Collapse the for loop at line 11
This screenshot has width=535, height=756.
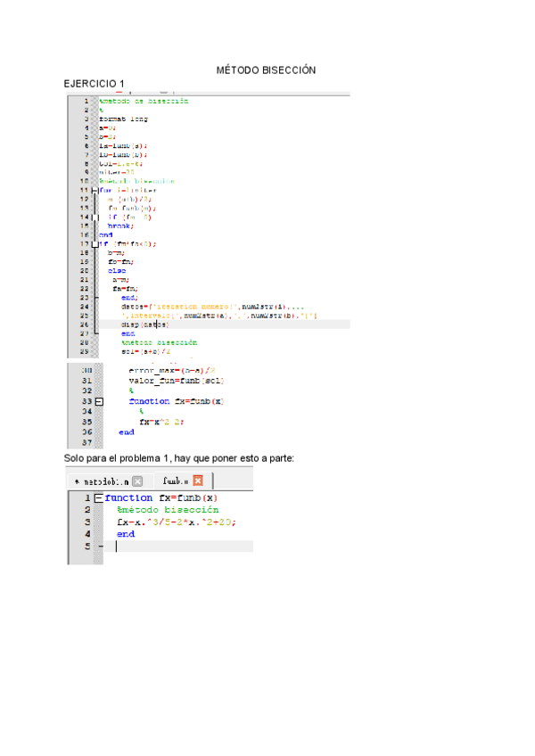[95, 190]
